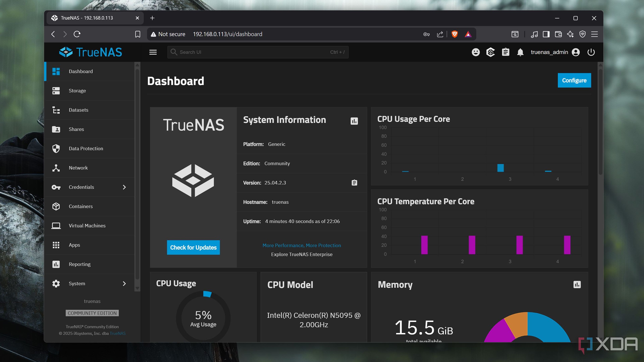Follow the More Performance, More Protection link
644x362 pixels.
(302, 245)
